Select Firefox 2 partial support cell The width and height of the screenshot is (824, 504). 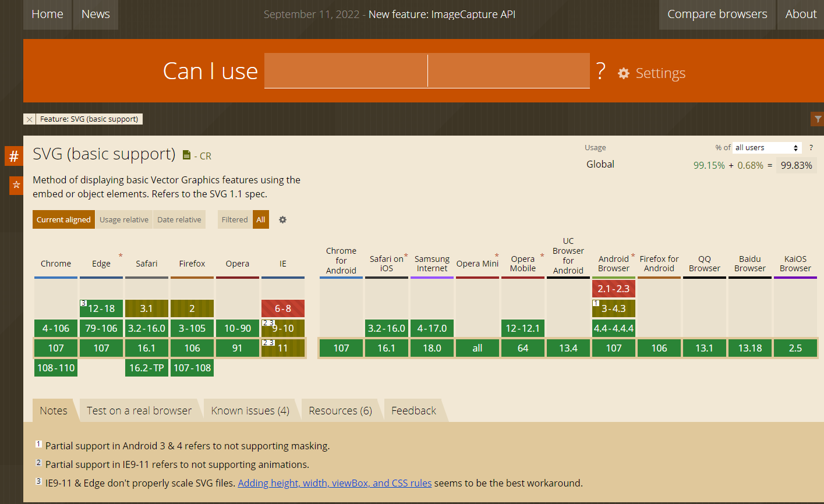(x=192, y=308)
